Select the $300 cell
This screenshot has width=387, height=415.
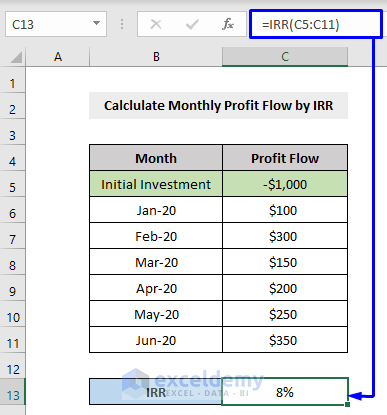pos(285,236)
